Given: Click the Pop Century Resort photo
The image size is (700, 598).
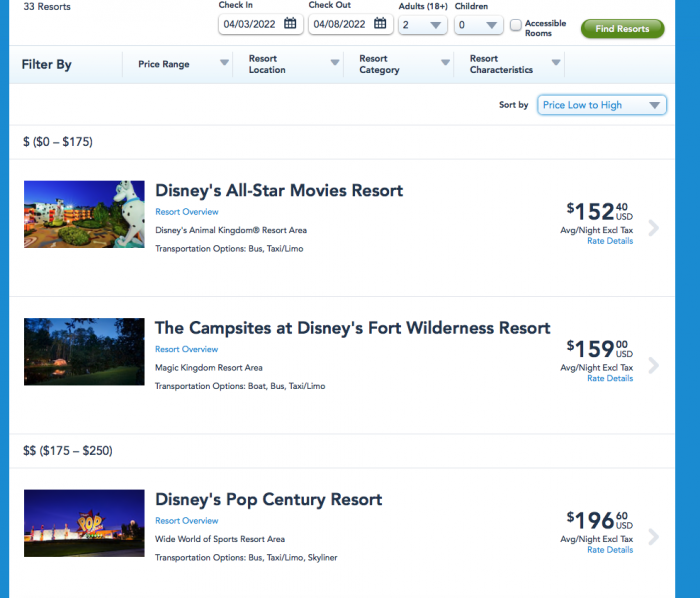Looking at the screenshot, I should click(84, 523).
